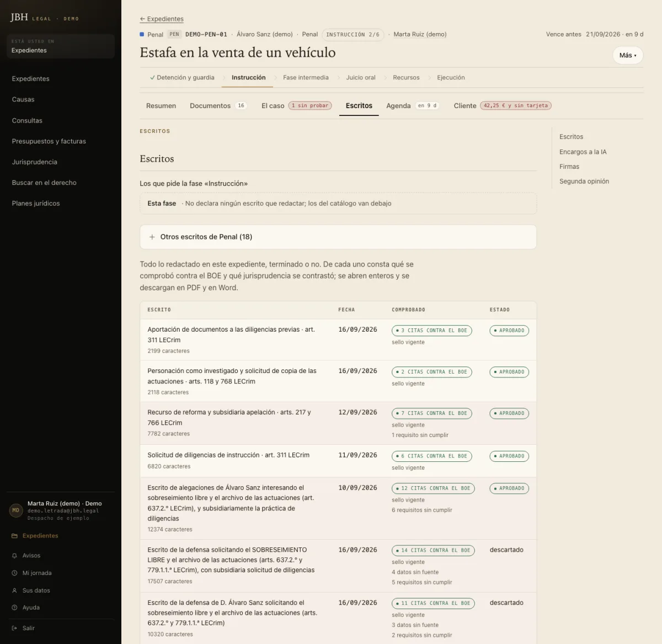The height and width of the screenshot is (644, 662).
Task: Click the 4 datos sin fuente note
Action: 415,572
